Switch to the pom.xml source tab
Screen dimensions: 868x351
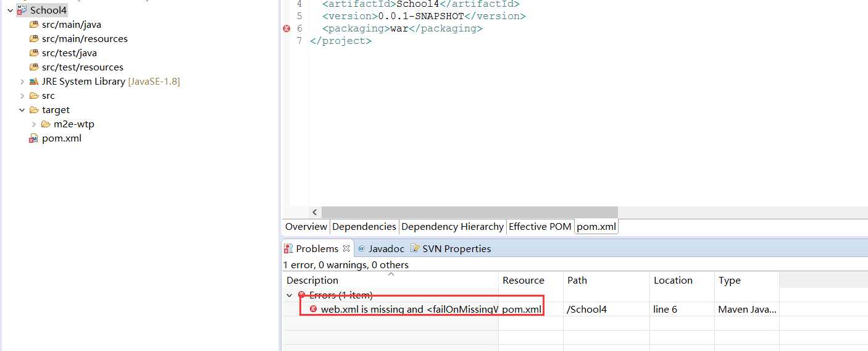[x=596, y=227]
